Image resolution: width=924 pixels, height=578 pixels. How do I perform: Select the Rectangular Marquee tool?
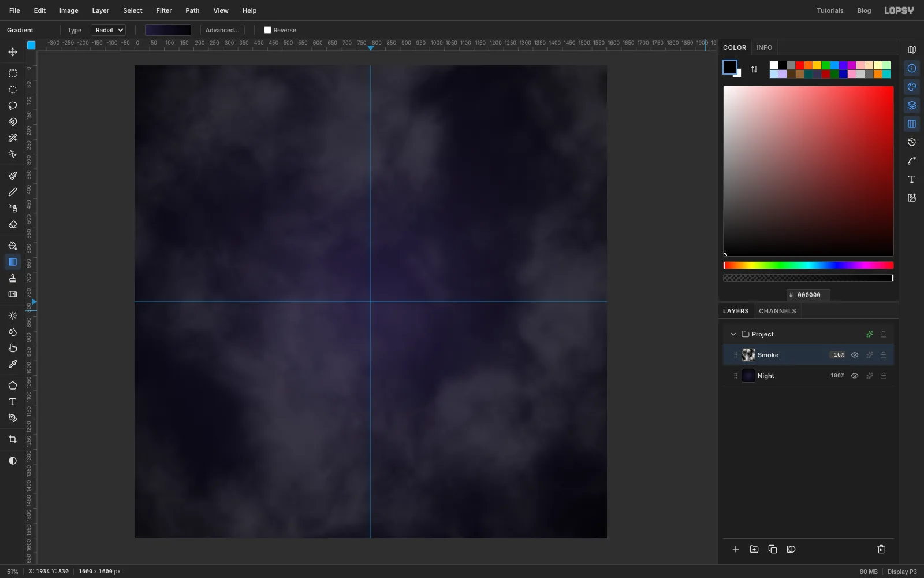[x=13, y=73]
